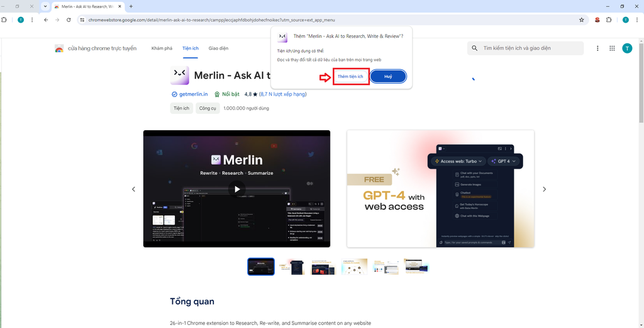Select the first dark Merlin video thumbnail

coord(261,266)
